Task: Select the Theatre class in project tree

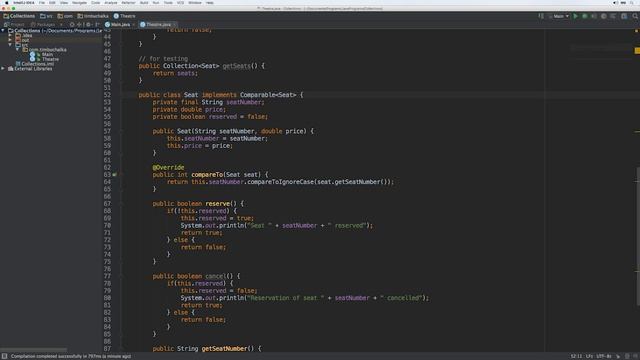Action: click(x=45, y=59)
